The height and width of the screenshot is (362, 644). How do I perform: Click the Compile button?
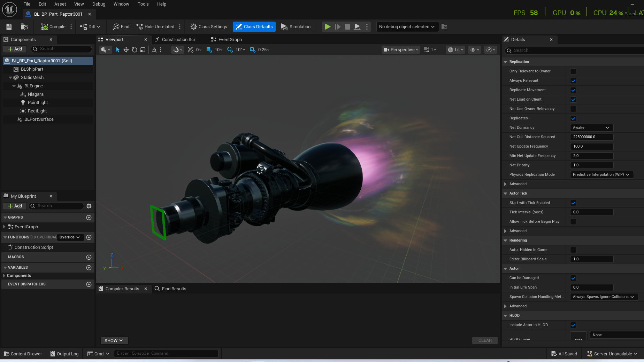[x=53, y=27]
